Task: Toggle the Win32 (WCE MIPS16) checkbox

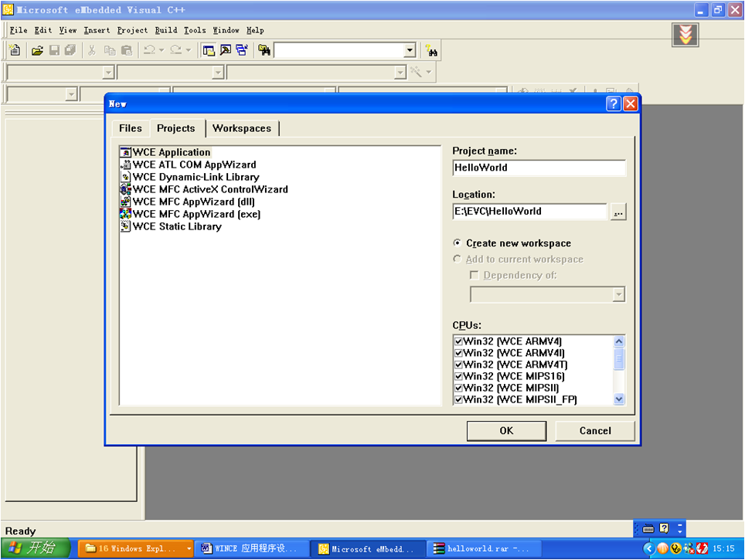Action: pyautogui.click(x=459, y=376)
